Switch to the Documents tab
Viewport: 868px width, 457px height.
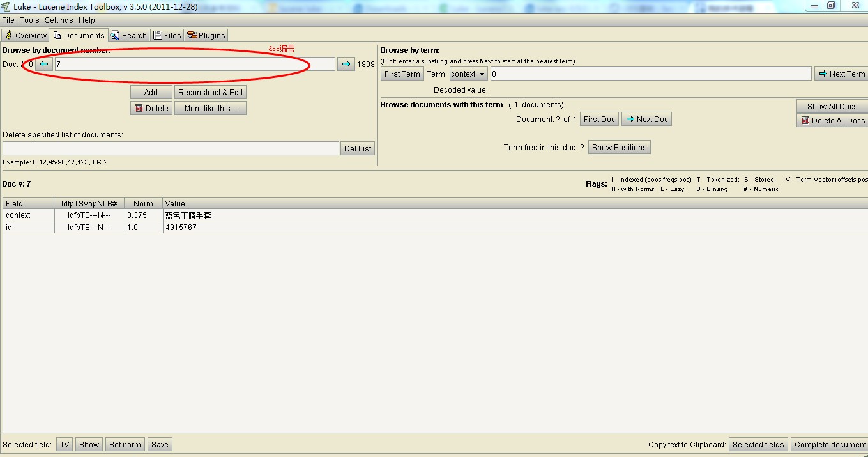pyautogui.click(x=79, y=35)
